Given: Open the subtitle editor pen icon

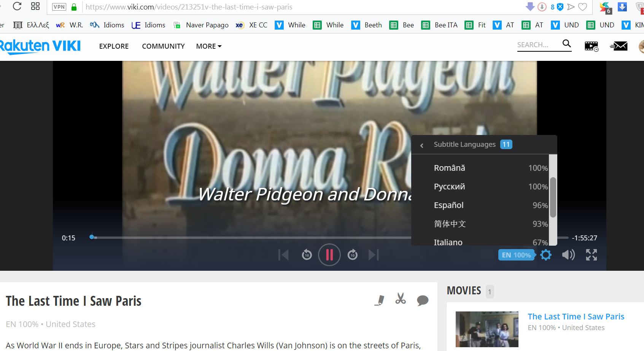Looking at the screenshot, I should (x=380, y=300).
